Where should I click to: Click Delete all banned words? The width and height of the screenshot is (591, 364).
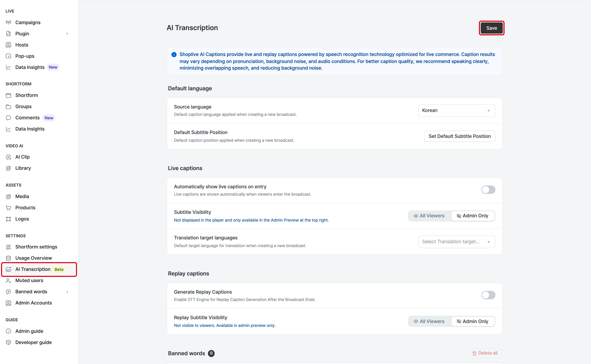[x=485, y=353]
